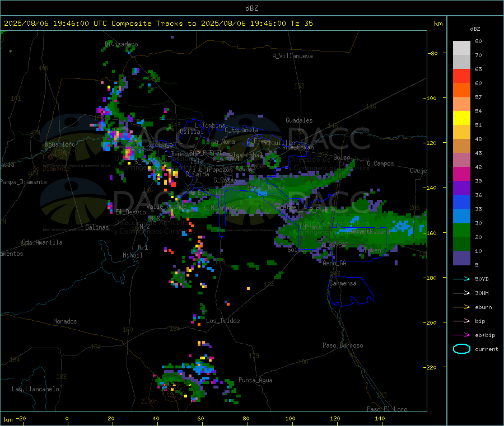
Task: Click the magenta 42 dBZ legend swatch
Action: coord(461,174)
